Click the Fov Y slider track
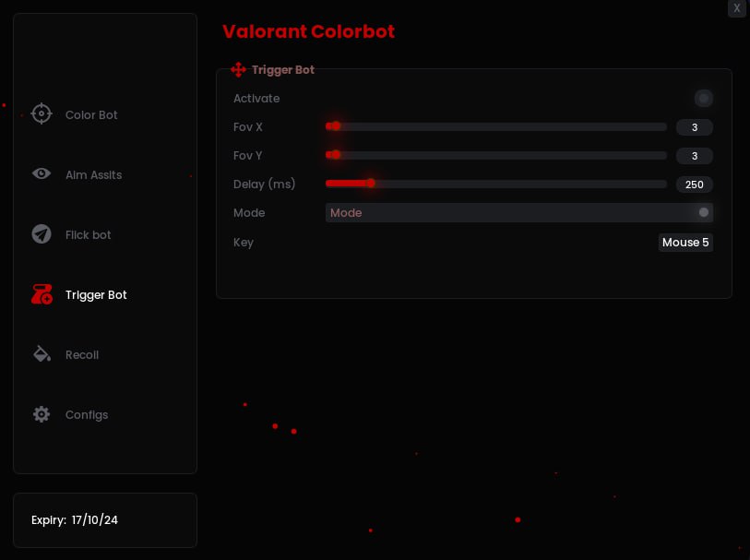The image size is (750, 560). [498, 155]
